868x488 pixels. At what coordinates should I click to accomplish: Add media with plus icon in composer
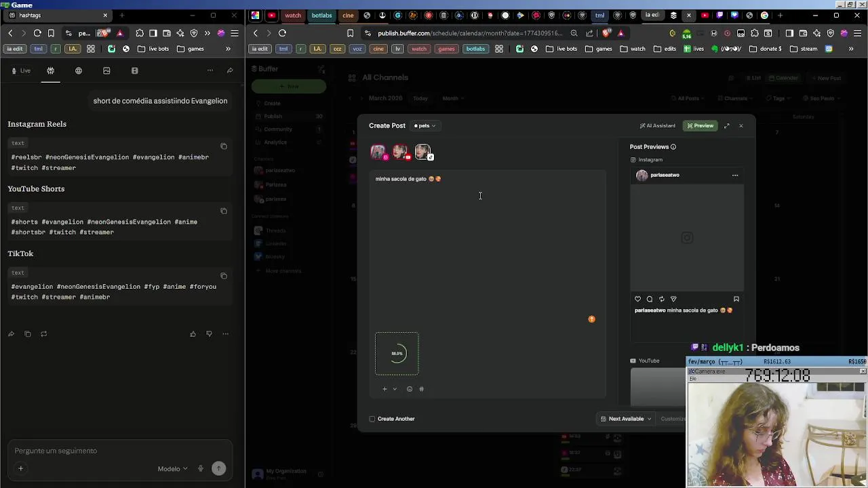(x=384, y=389)
